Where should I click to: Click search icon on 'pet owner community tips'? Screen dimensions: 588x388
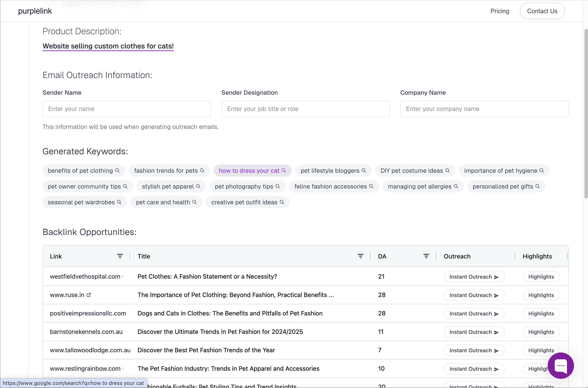click(x=125, y=186)
